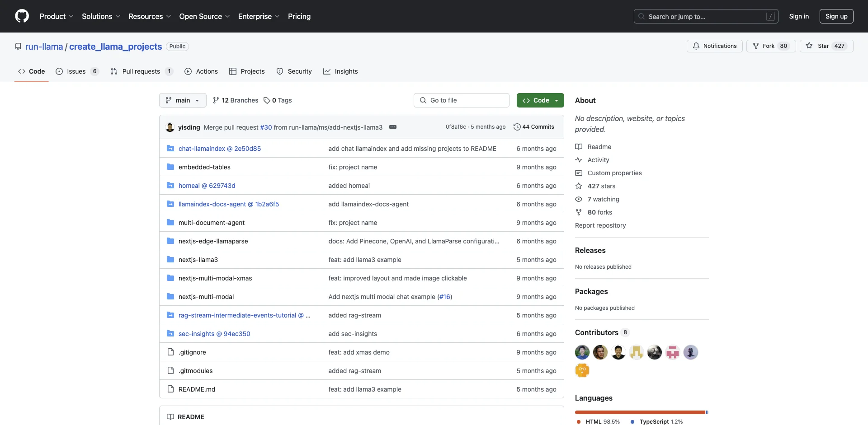This screenshot has width=868, height=425.
Task: Click the branches icon beside 12 Branches
Action: click(x=216, y=100)
